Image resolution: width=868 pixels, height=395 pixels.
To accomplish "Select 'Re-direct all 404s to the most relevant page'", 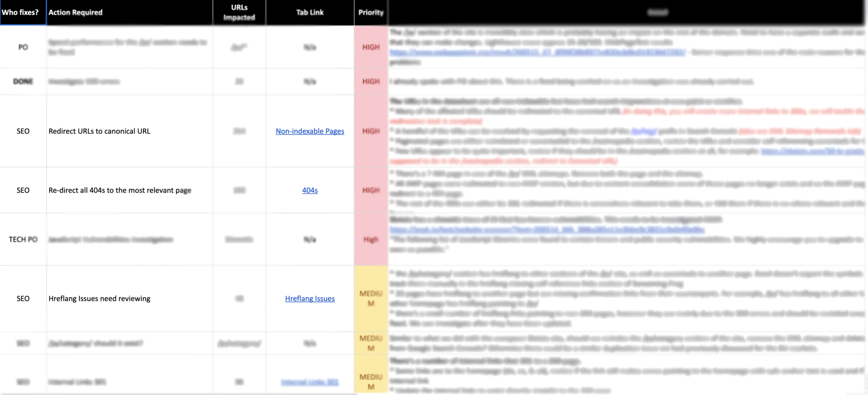I will click(x=130, y=190).
